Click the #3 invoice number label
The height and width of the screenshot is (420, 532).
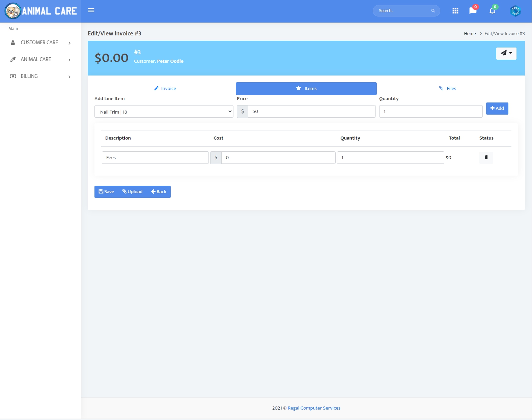(x=137, y=52)
